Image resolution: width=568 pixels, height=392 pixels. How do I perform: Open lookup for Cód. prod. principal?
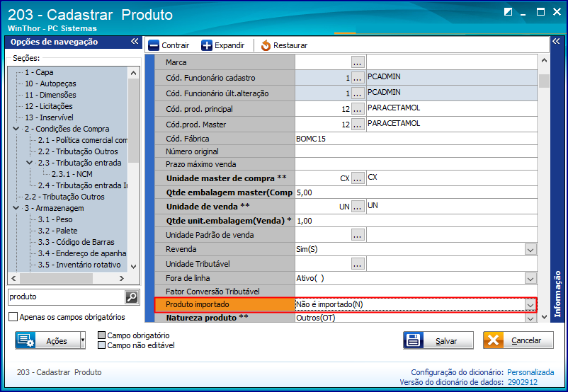coord(358,108)
